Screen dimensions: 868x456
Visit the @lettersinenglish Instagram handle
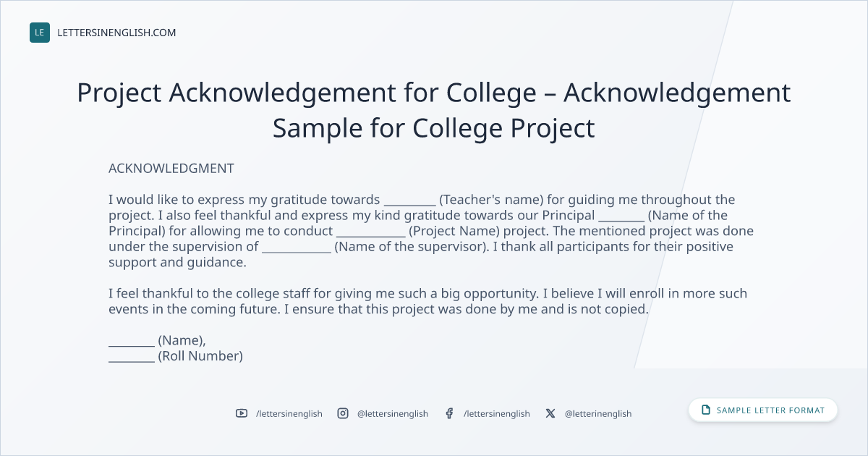(393, 413)
